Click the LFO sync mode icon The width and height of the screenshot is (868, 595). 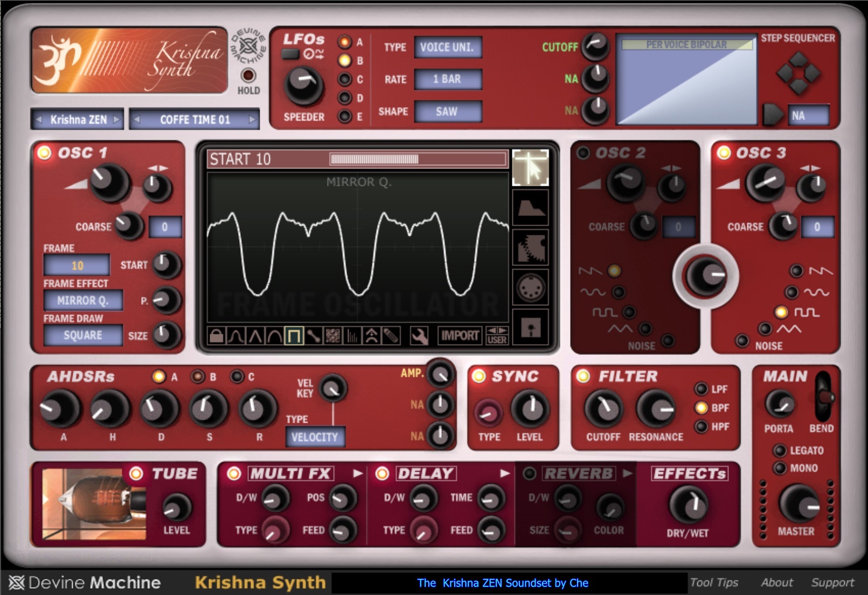point(313,54)
